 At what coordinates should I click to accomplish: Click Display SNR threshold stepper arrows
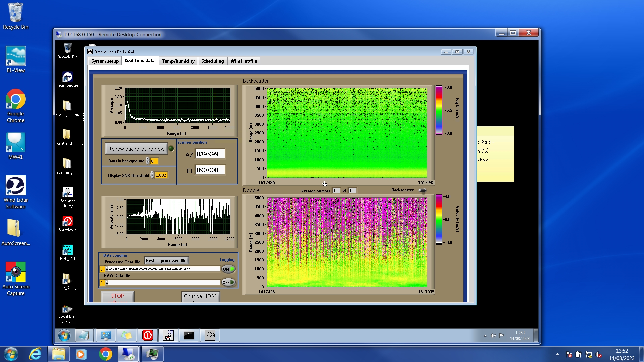coord(152,175)
